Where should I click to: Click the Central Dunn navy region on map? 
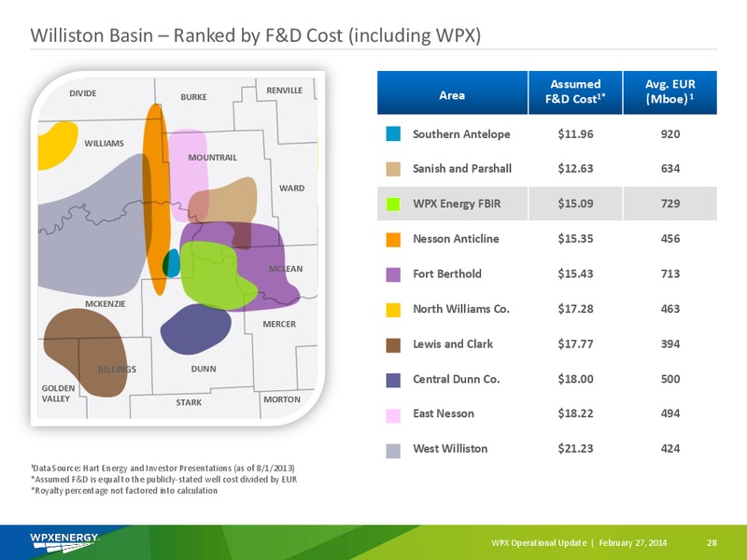[x=196, y=329]
